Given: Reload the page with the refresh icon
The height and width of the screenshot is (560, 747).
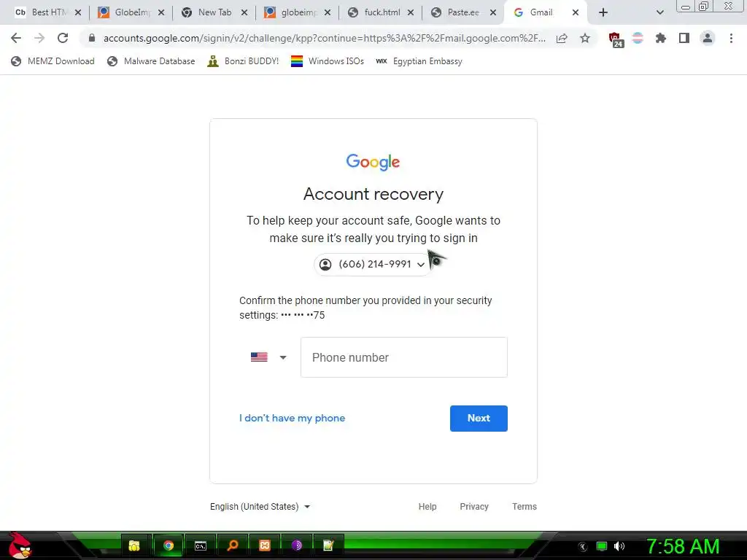Looking at the screenshot, I should (63, 38).
